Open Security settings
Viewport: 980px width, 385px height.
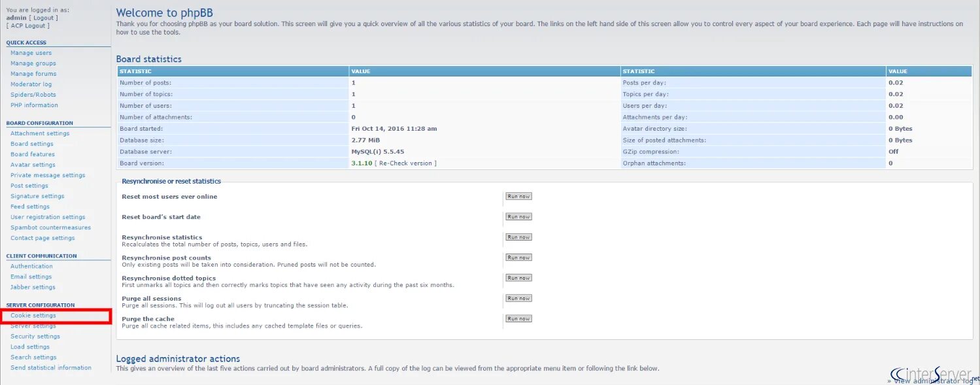(x=35, y=337)
